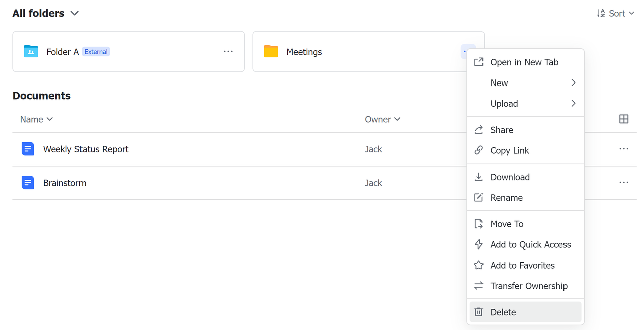
Task: Click the Delete trash icon
Action: point(478,312)
